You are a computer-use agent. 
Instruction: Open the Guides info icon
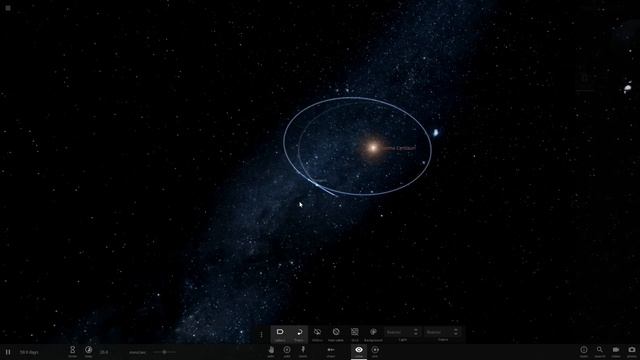click(584, 351)
